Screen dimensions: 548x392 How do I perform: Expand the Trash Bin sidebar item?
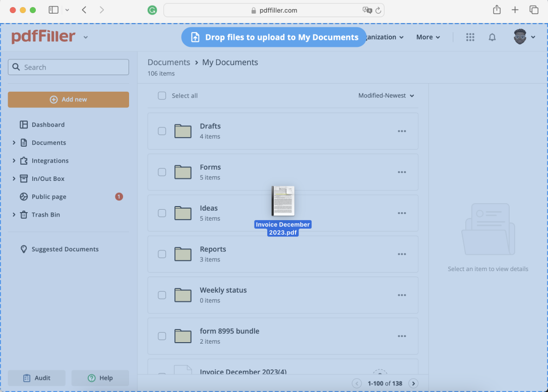click(14, 215)
